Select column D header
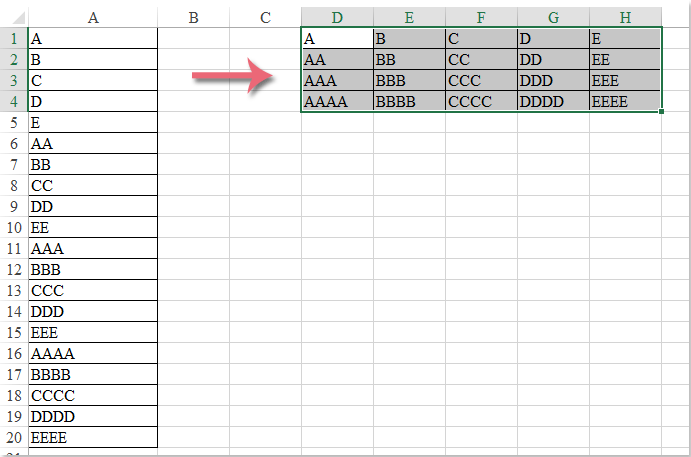This screenshot has height=457, width=691. [338, 18]
